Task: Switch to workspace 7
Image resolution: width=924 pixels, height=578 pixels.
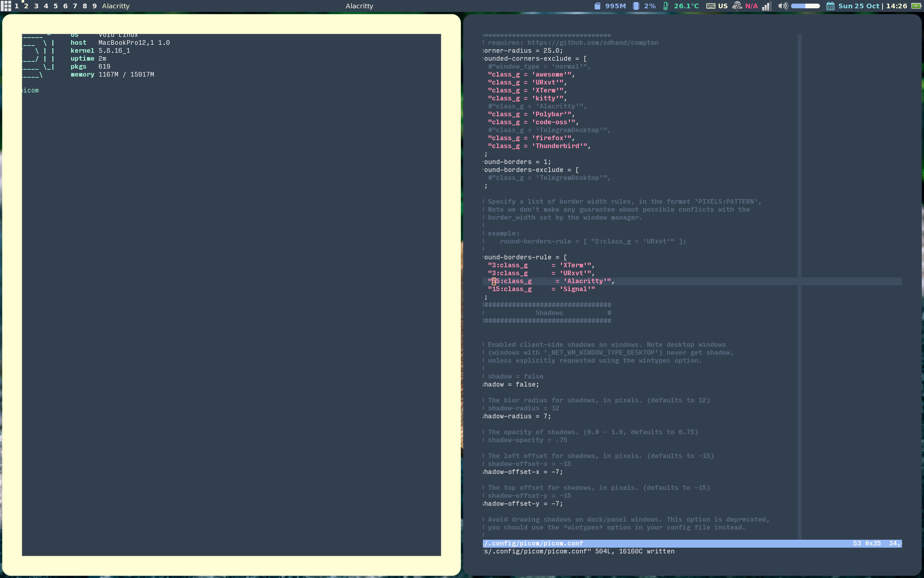Action: [75, 6]
